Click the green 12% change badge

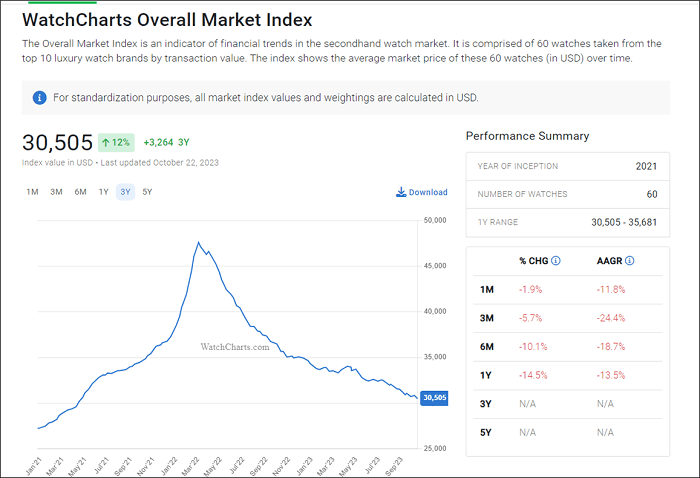(x=116, y=142)
